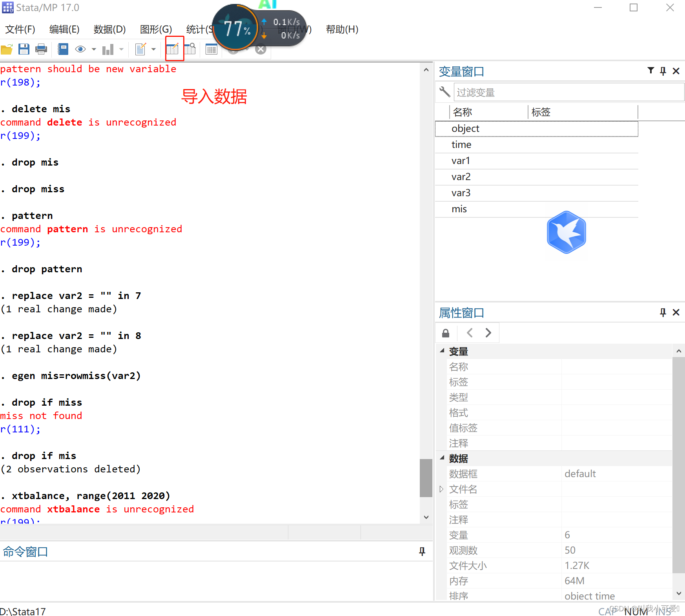Click the D:\Stata17 working directory in status bar
Screen dimensions: 685x616
tap(23, 611)
